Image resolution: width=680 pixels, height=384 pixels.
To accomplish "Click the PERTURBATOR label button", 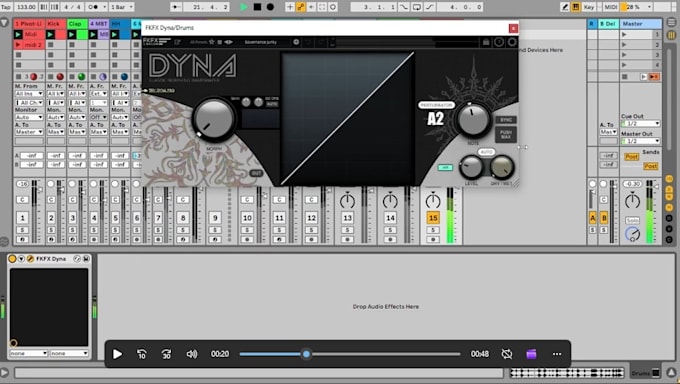I will click(x=436, y=105).
